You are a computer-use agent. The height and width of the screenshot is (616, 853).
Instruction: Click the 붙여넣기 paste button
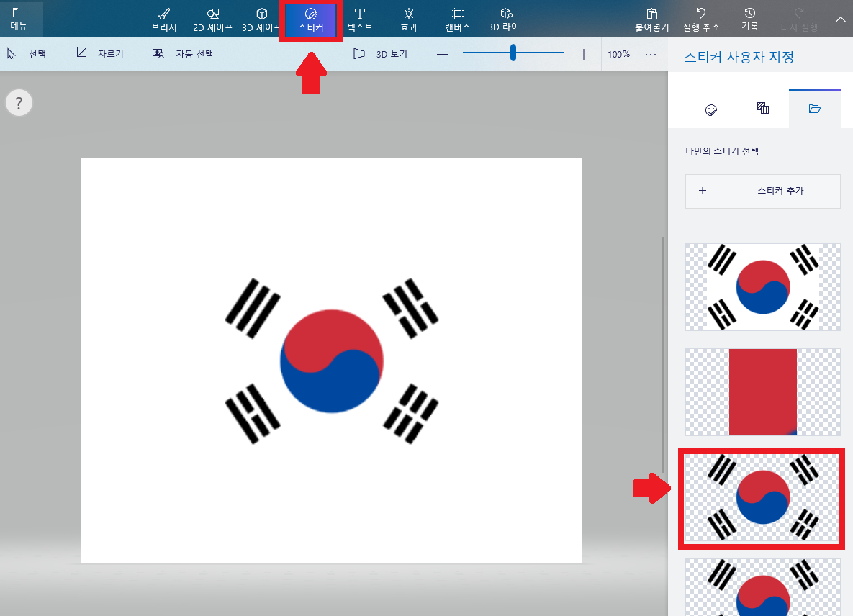point(651,19)
